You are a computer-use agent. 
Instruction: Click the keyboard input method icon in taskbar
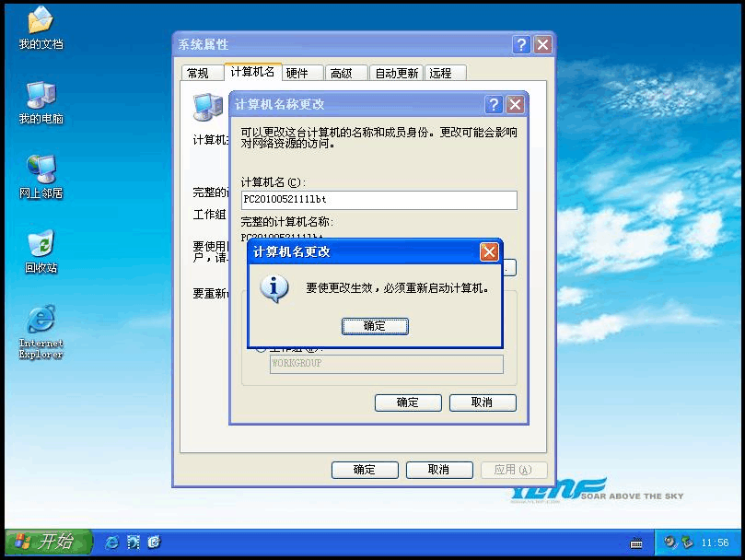pos(636,542)
